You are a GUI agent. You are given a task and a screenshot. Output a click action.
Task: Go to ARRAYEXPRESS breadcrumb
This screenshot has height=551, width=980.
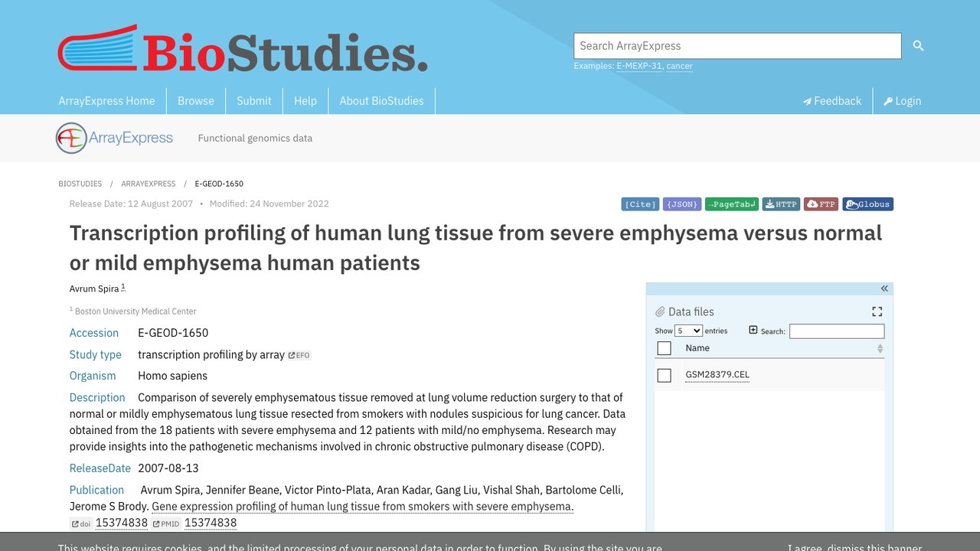point(148,184)
